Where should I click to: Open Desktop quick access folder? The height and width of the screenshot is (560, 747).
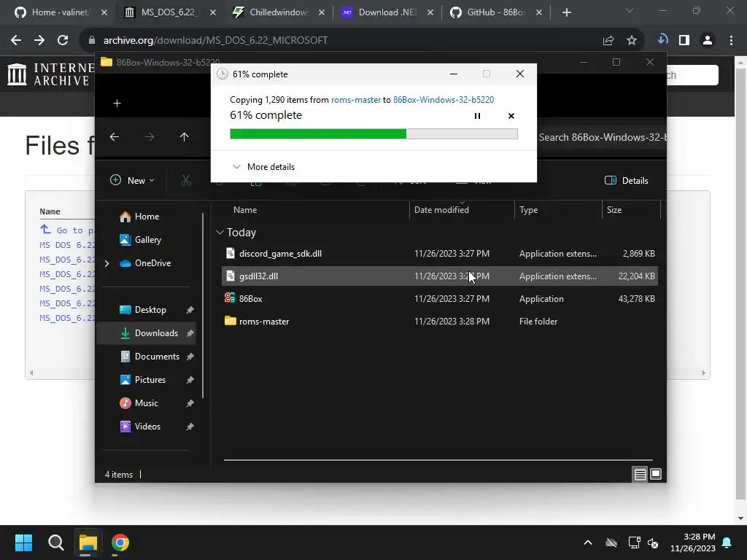click(150, 310)
